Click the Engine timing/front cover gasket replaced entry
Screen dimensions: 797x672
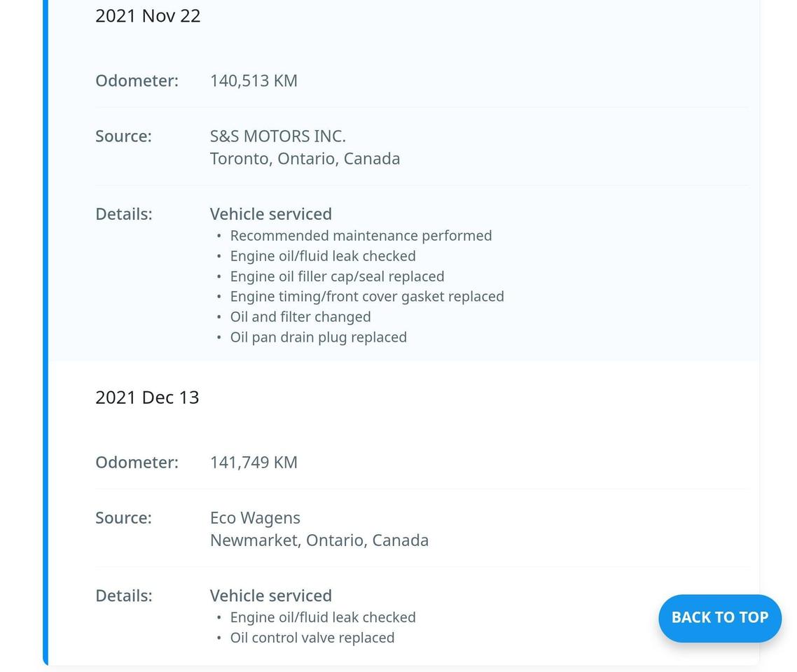pos(367,296)
